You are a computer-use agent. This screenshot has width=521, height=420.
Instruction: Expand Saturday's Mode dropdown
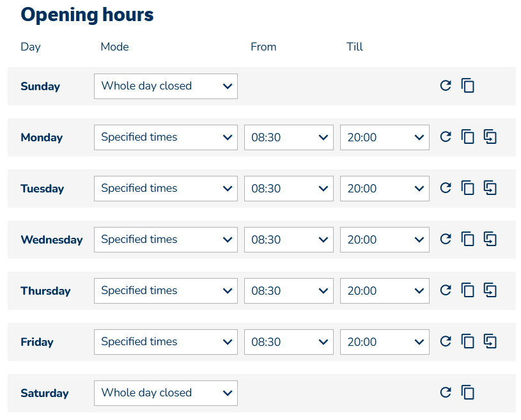(x=166, y=393)
